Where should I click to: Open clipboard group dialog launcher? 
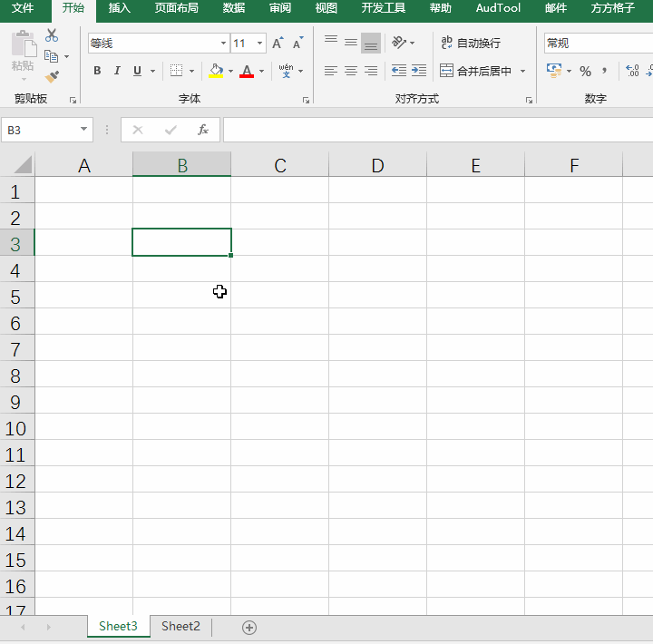point(73,100)
